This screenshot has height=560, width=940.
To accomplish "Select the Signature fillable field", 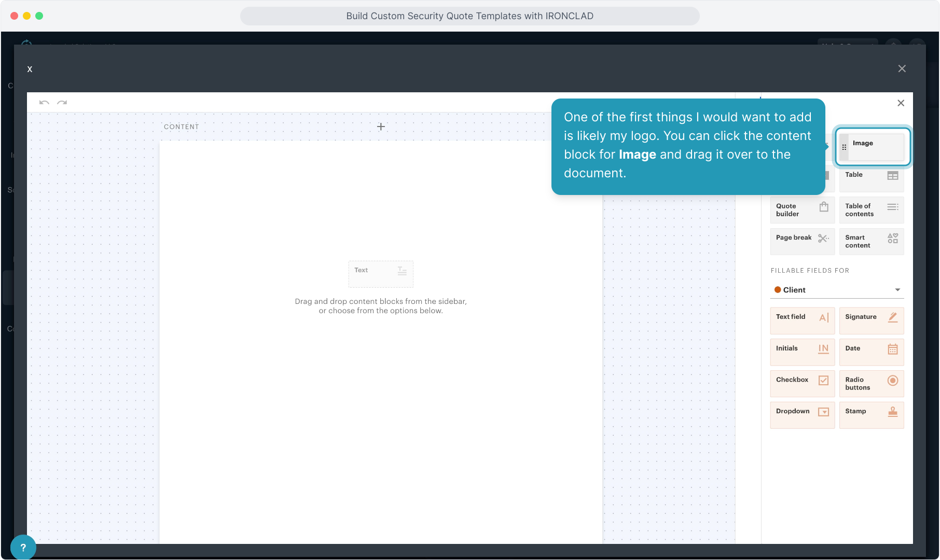I will pos(871,320).
